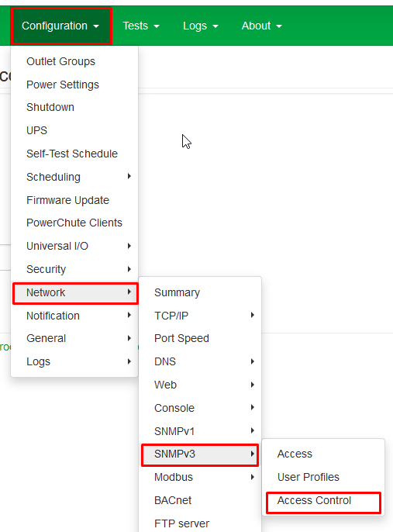Open the Tests dropdown menu
The width and height of the screenshot is (393, 532).
(141, 26)
